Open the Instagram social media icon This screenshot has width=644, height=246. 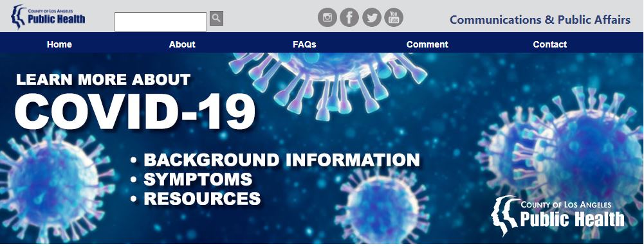(x=327, y=17)
